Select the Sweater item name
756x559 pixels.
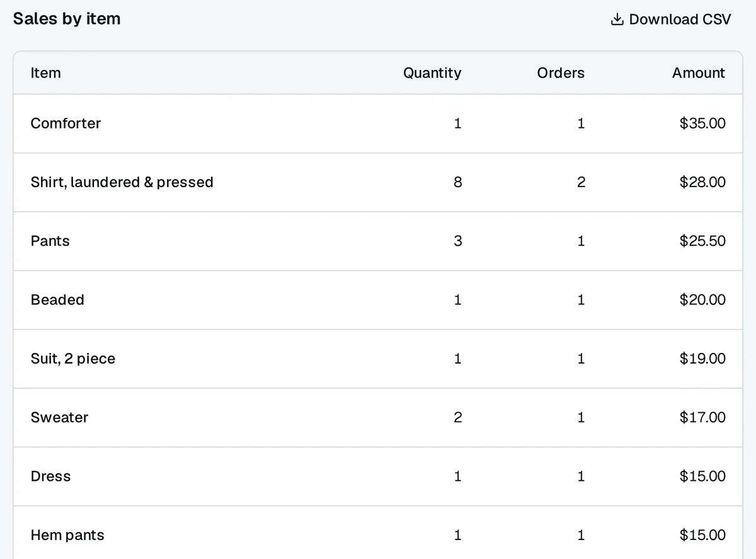(x=60, y=417)
